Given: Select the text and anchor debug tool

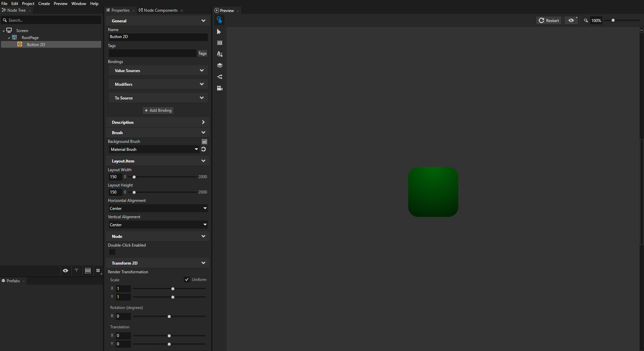Looking at the screenshot, I should pyautogui.click(x=219, y=54).
